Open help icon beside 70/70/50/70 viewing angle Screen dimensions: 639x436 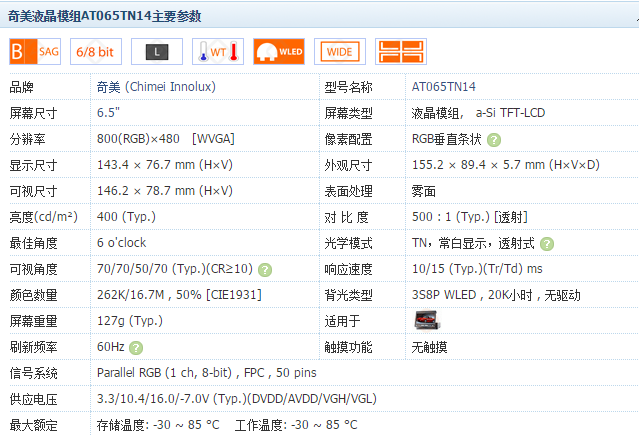[265, 270]
